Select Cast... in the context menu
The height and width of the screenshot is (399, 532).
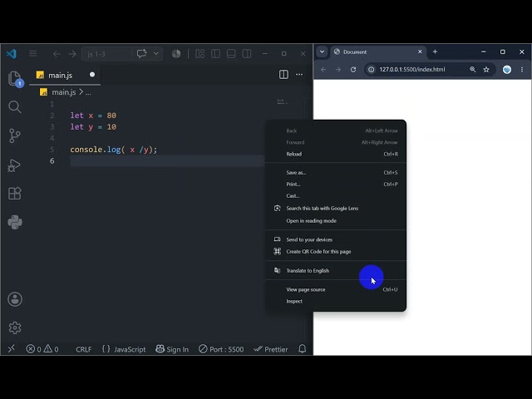click(336, 196)
